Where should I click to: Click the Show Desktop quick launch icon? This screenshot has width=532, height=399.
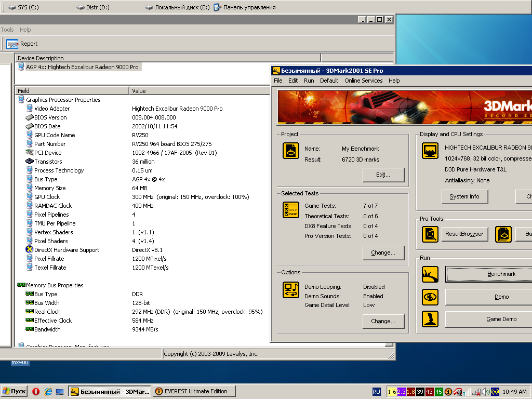60,392
